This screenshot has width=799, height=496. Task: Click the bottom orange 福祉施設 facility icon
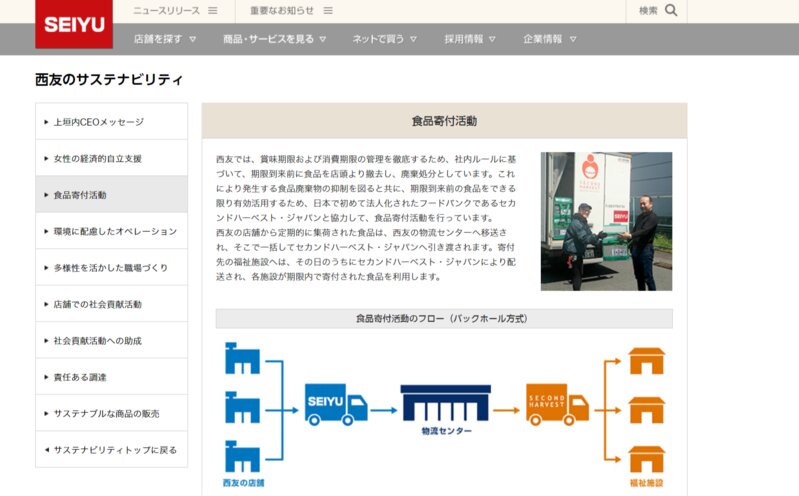(x=647, y=459)
